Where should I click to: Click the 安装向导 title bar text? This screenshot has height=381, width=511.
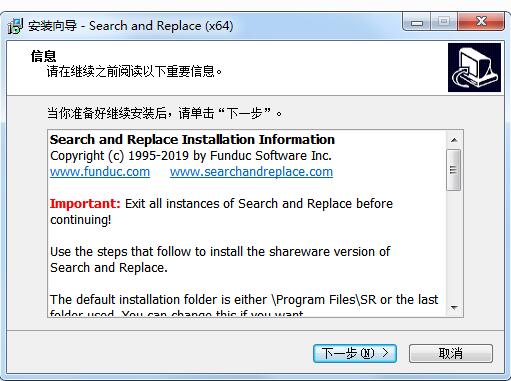52,26
